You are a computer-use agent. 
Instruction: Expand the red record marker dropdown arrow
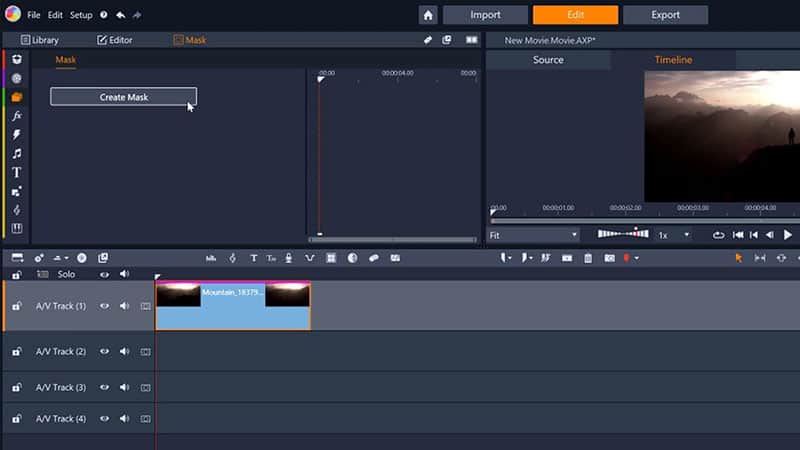[x=637, y=258]
